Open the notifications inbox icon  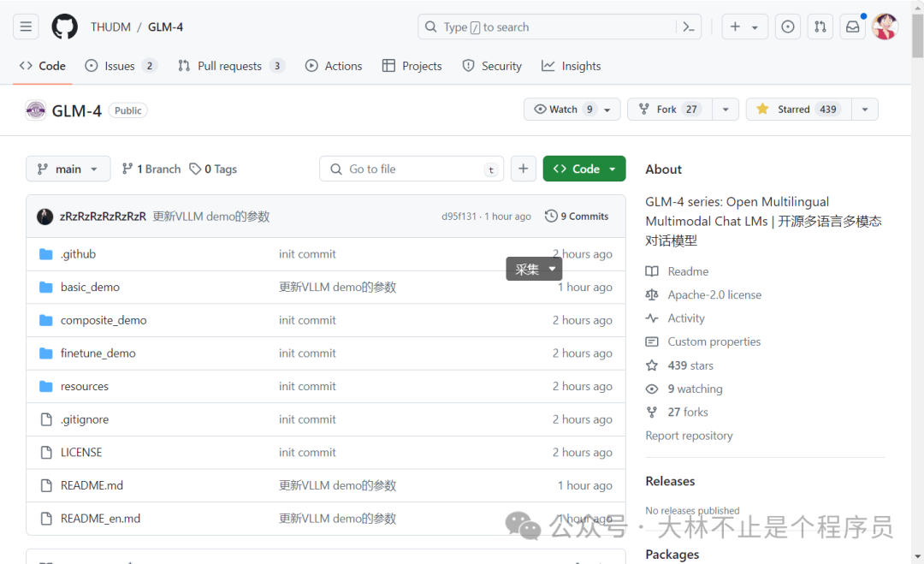click(x=853, y=27)
